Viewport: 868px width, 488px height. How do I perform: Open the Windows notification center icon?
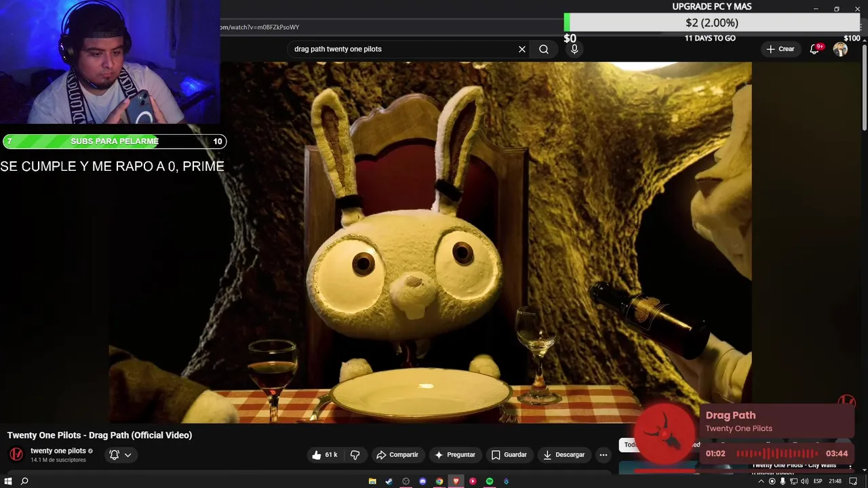pos(854,481)
